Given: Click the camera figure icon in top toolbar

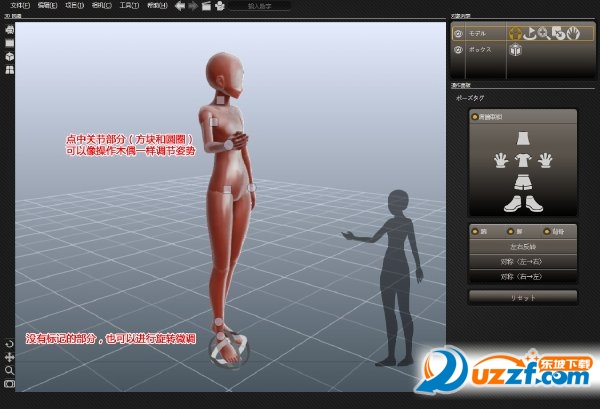Looking at the screenshot, I should coord(220,6).
